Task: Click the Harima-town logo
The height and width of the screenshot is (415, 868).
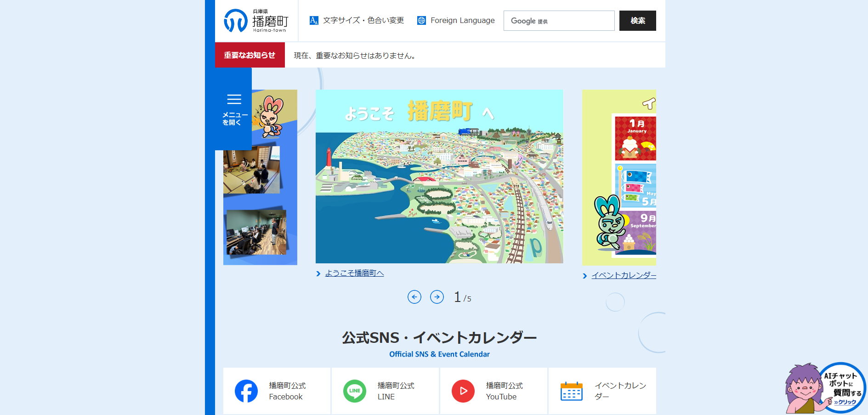Action: click(x=256, y=21)
